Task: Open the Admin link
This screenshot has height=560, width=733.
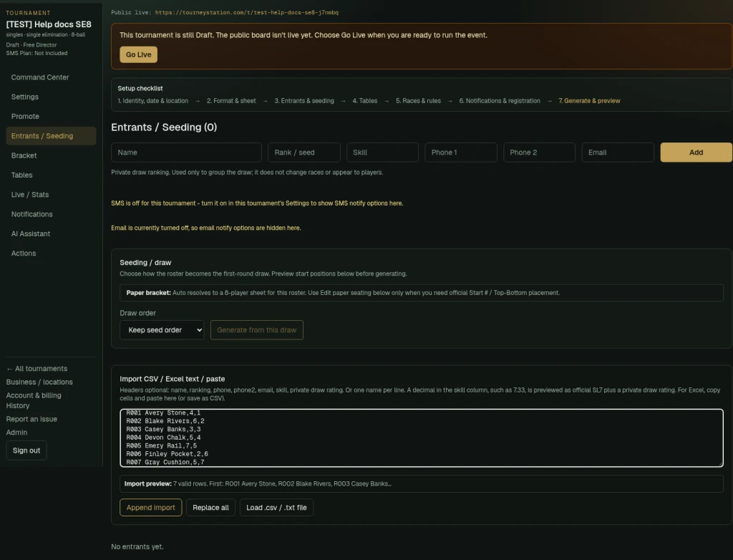Action: (x=16, y=433)
